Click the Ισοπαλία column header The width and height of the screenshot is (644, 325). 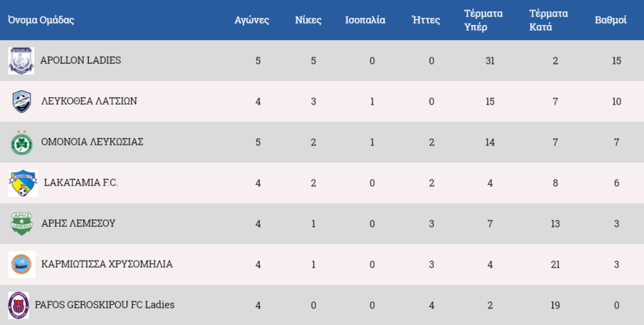pos(365,20)
